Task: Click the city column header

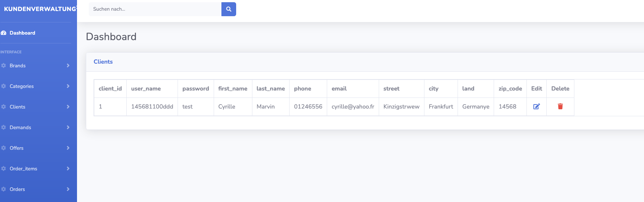Action: pyautogui.click(x=441, y=89)
